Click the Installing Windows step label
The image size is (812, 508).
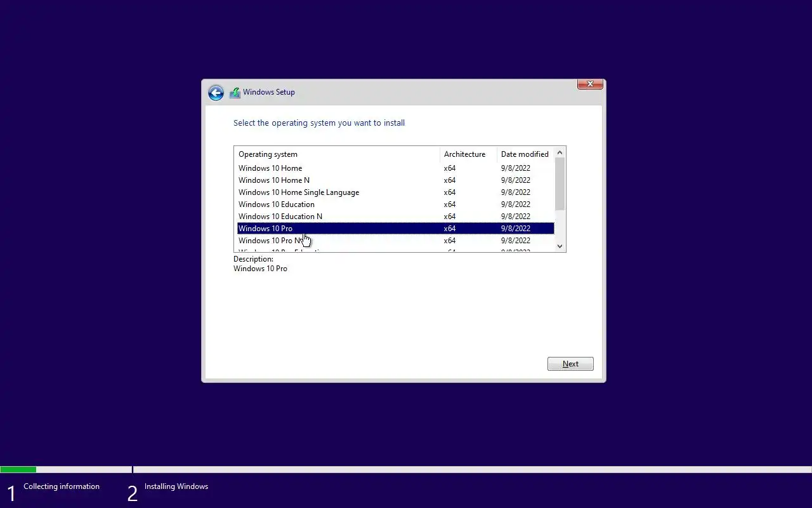pos(176,486)
